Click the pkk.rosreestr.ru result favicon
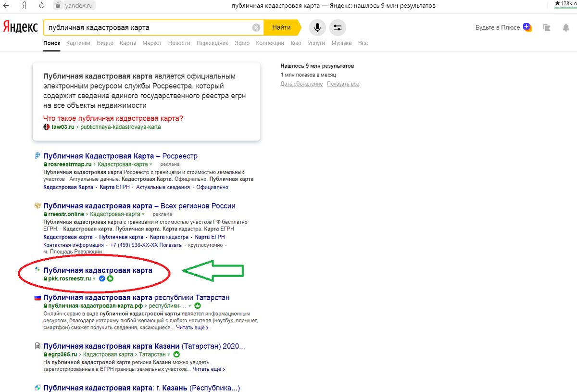This screenshot has height=392, width=577. [x=37, y=270]
